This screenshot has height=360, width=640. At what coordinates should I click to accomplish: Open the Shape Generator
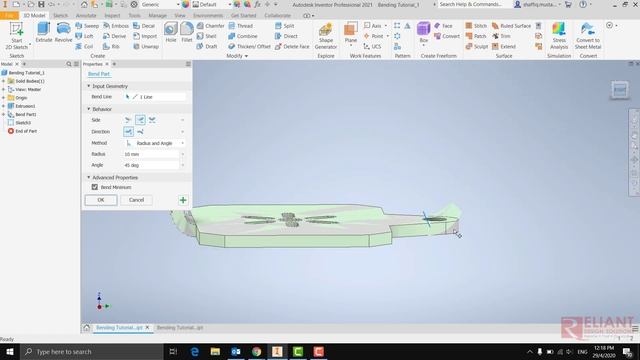[x=326, y=36]
